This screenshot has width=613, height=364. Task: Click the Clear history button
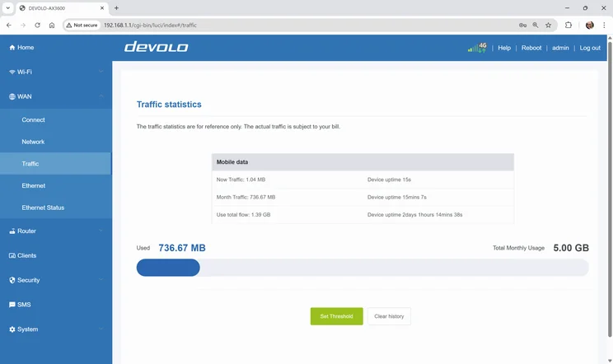pyautogui.click(x=389, y=316)
